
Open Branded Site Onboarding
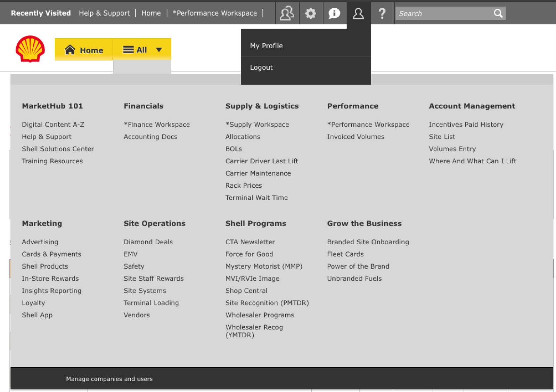(368, 242)
